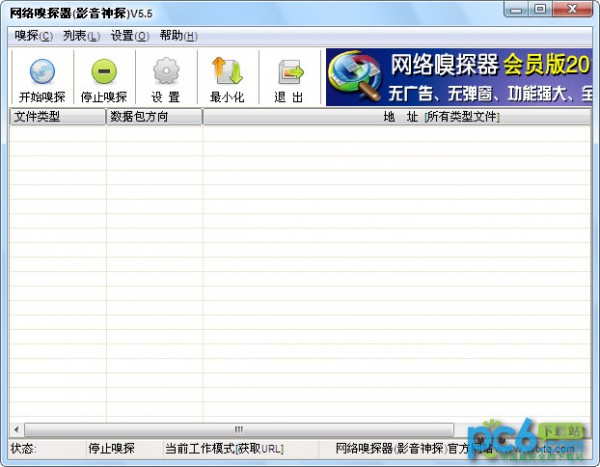Minimize the window from the title bar
The height and width of the screenshot is (467, 600).
coord(516,9)
